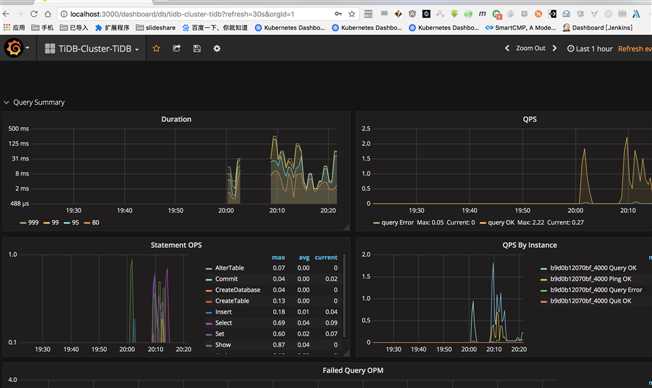Click the green G extension with red badge
This screenshot has width=652, height=388.
click(496, 14)
